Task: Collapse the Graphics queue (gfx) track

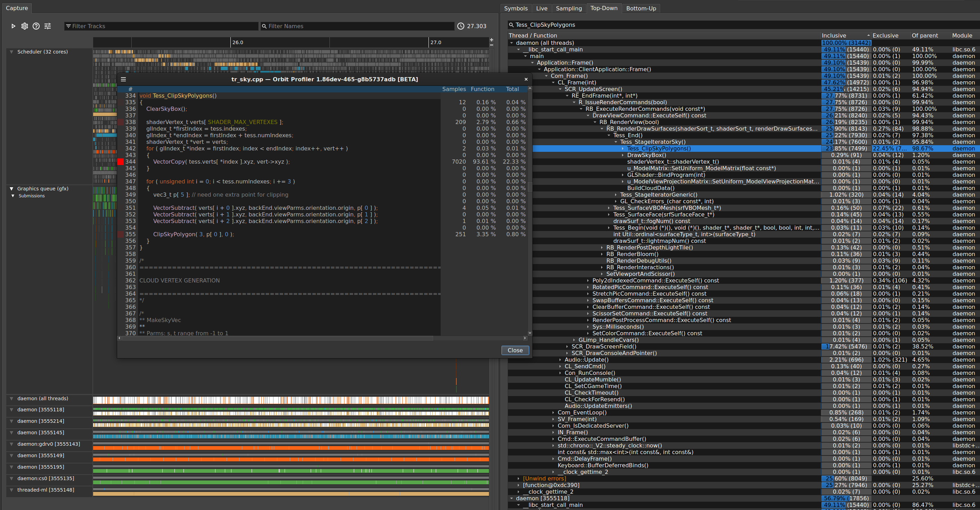Action: (11, 188)
